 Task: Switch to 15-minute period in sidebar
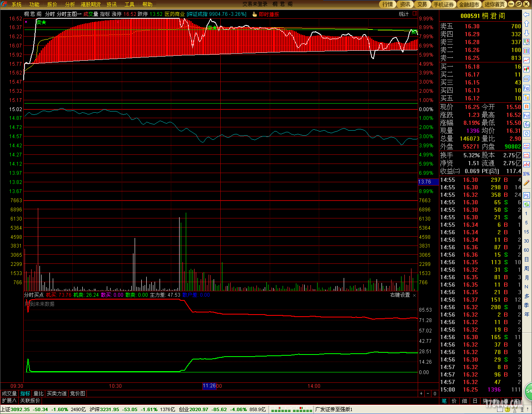[x=526, y=232]
